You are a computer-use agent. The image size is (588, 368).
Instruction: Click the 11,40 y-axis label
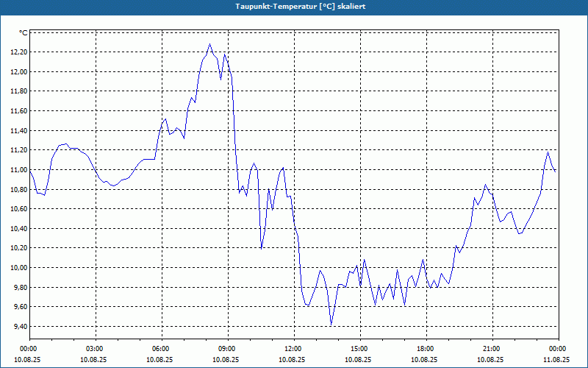19,131
